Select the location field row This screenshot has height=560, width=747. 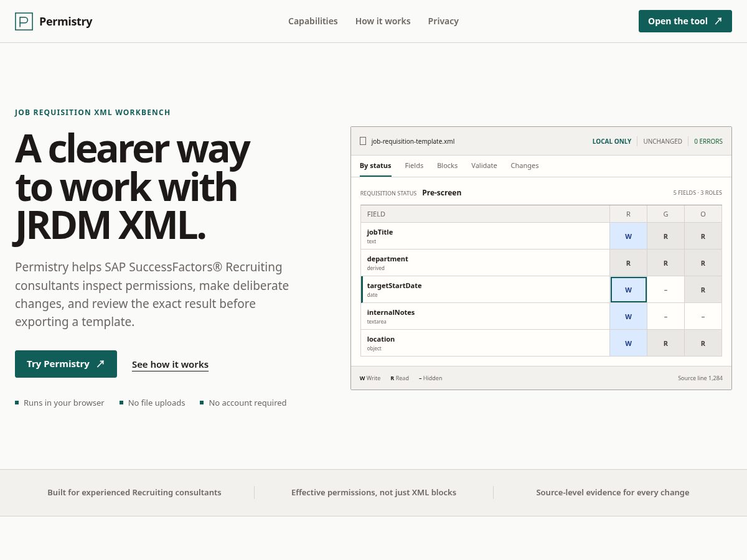541,343
